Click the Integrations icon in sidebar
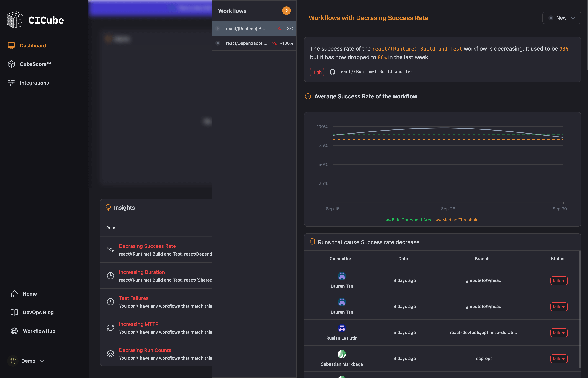This screenshot has width=588, height=378. pyautogui.click(x=11, y=82)
